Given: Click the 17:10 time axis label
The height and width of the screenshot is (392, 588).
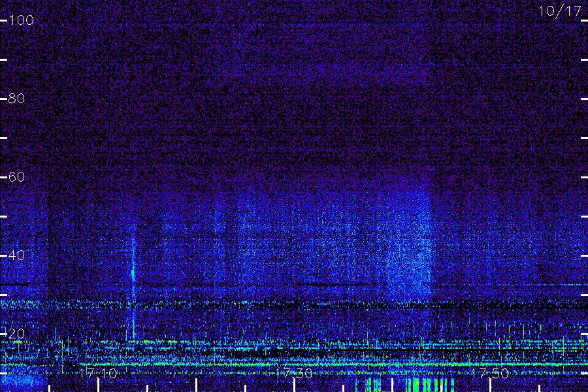Looking at the screenshot, I should tap(98, 373).
